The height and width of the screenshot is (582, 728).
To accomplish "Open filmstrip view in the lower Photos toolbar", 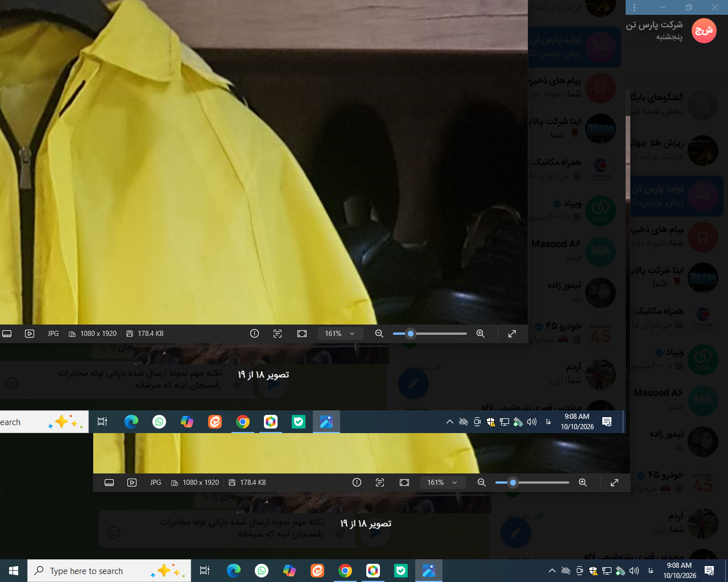I will [x=109, y=483].
